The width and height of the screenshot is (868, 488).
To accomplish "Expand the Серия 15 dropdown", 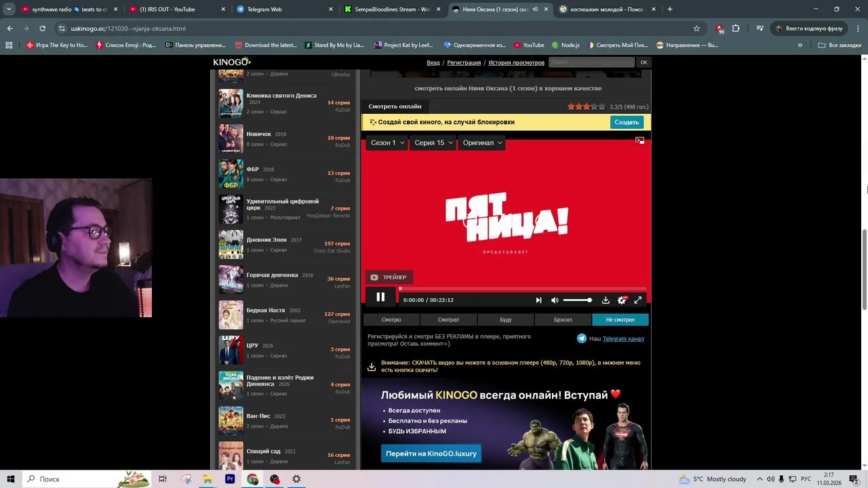I will click(x=434, y=143).
